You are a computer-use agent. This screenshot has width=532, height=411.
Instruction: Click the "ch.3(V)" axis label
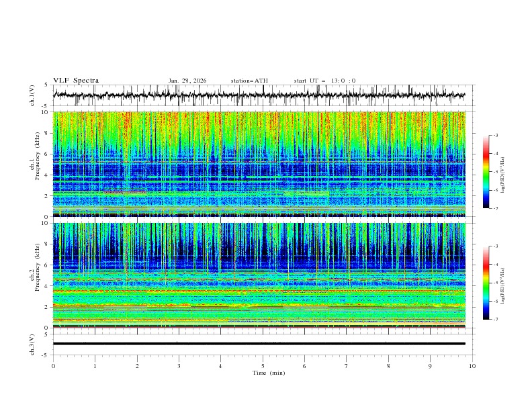(x=32, y=345)
